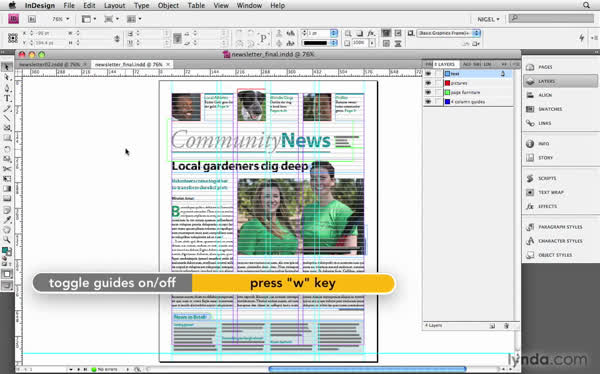Open the Screen Mode dropdown

click(x=112, y=19)
